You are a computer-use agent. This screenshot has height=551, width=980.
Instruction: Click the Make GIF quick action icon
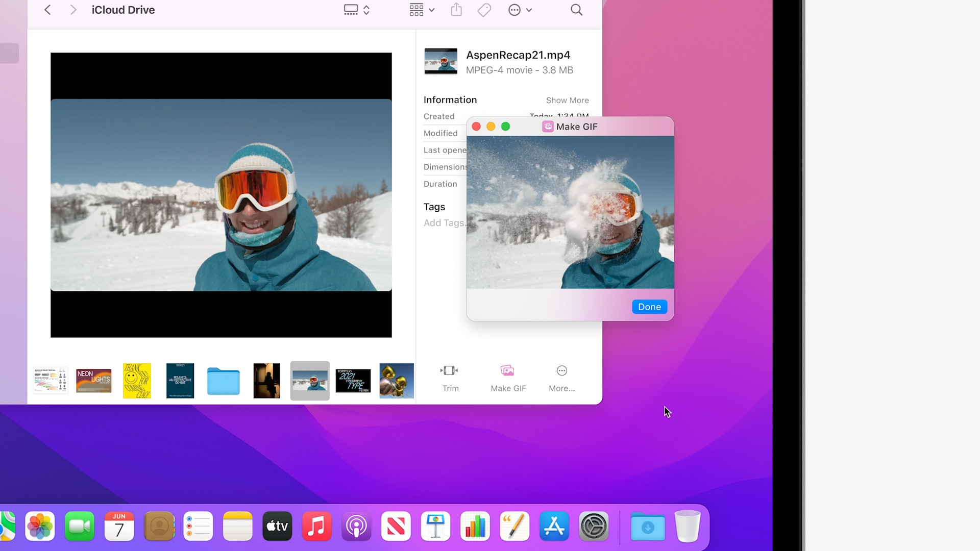508,371
